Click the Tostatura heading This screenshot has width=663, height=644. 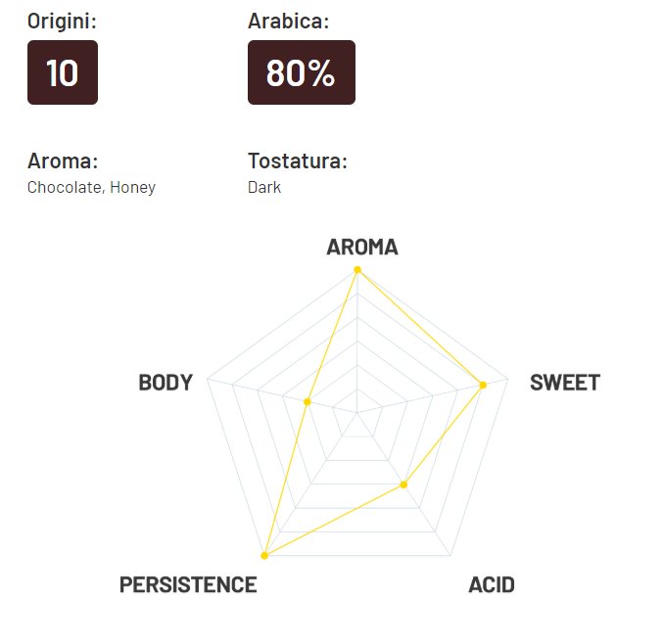[298, 161]
